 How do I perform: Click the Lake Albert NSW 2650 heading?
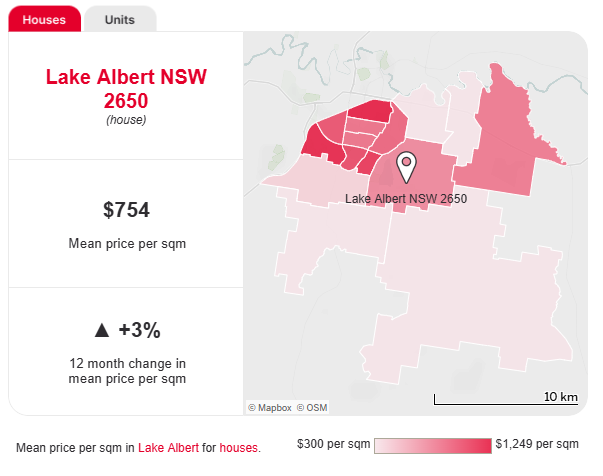tap(126, 89)
